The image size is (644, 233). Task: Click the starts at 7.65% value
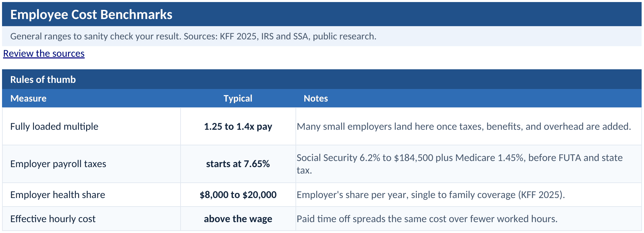[x=238, y=164]
